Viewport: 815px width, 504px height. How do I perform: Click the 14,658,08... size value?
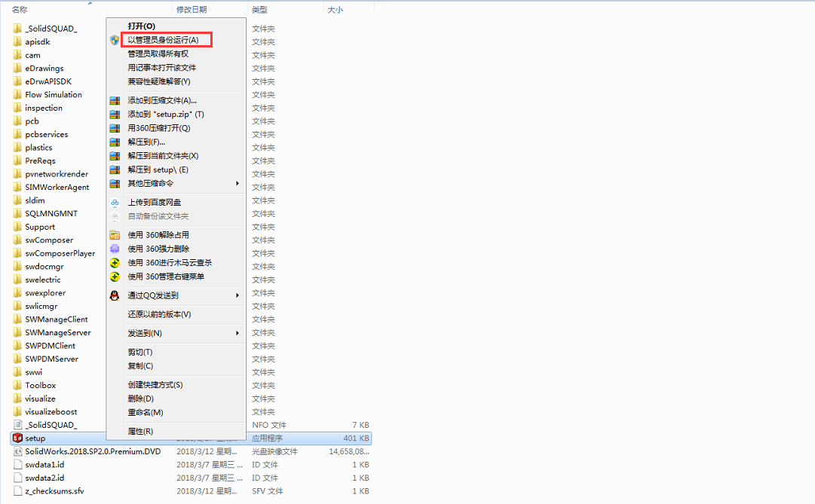(x=349, y=451)
